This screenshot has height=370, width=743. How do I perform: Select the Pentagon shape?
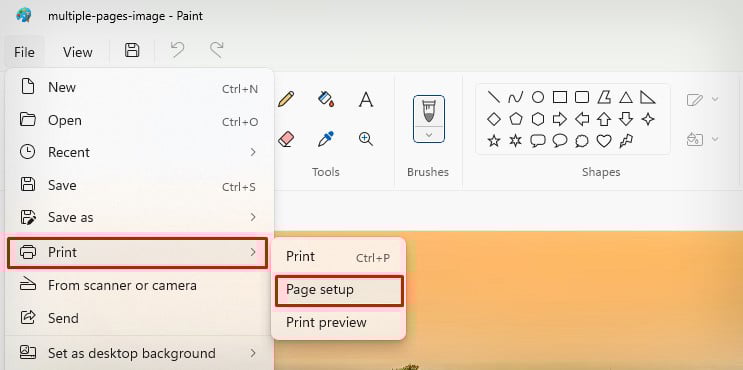(516, 119)
